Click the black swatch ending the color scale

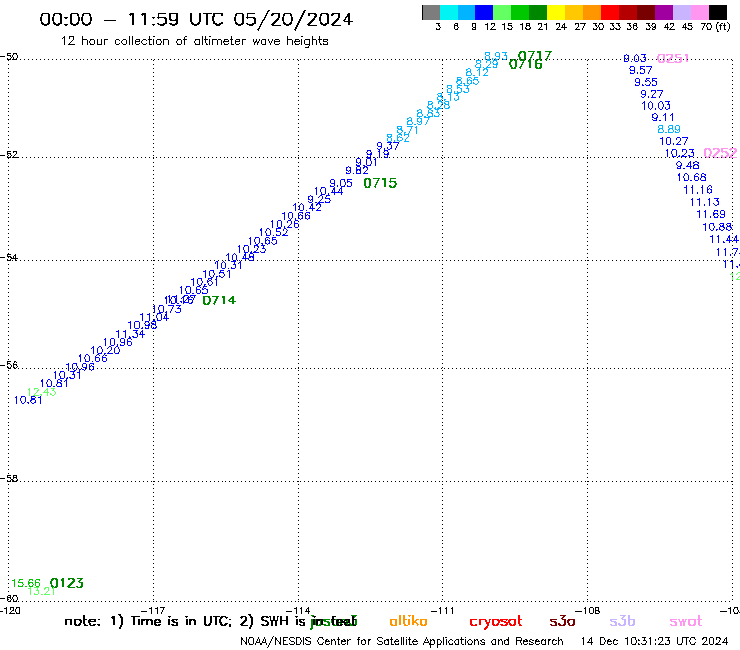[x=717, y=12]
